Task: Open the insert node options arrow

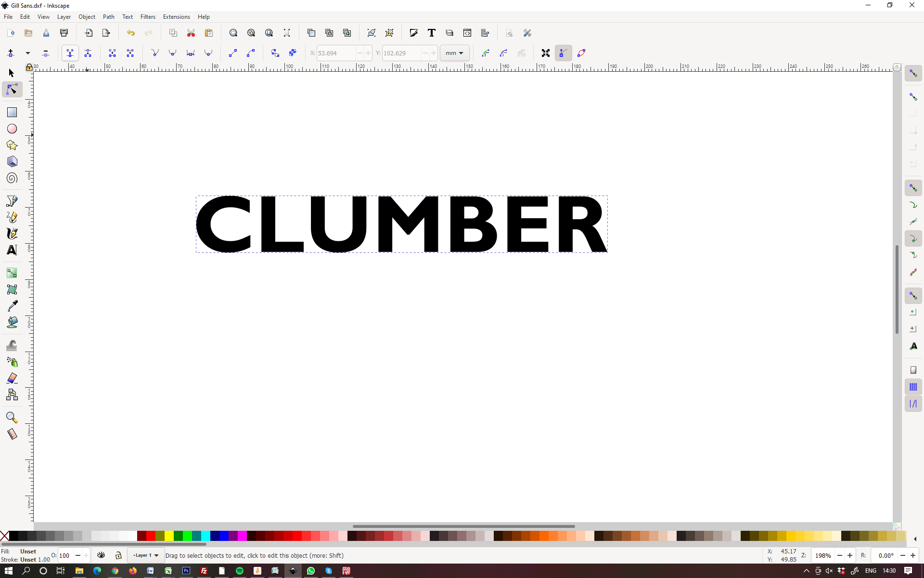Action: click(28, 53)
